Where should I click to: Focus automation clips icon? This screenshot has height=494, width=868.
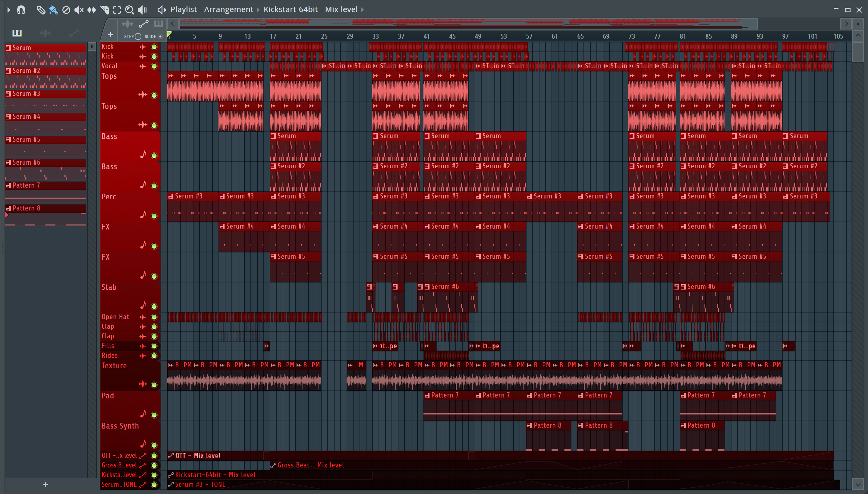click(143, 24)
